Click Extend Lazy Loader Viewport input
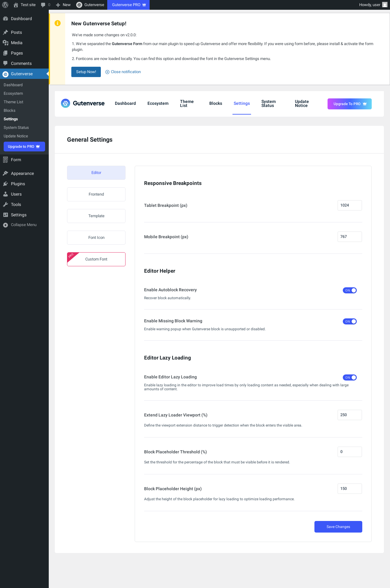This screenshot has height=588, width=390. click(350, 415)
